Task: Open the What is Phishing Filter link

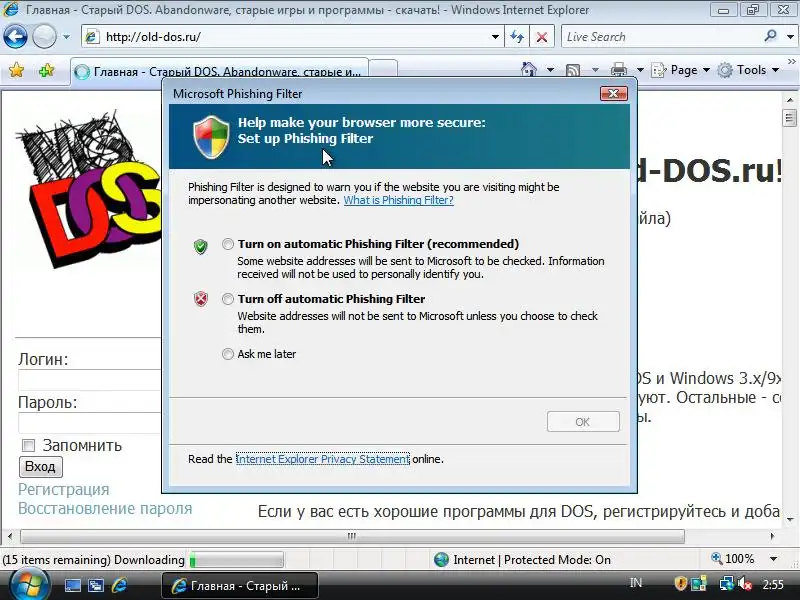Action: coord(398,200)
